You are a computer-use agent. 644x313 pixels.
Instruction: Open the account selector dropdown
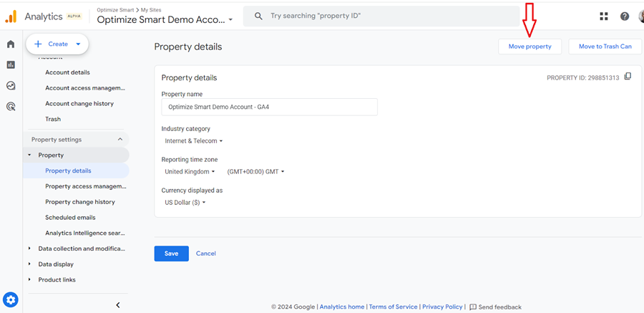pos(165,19)
